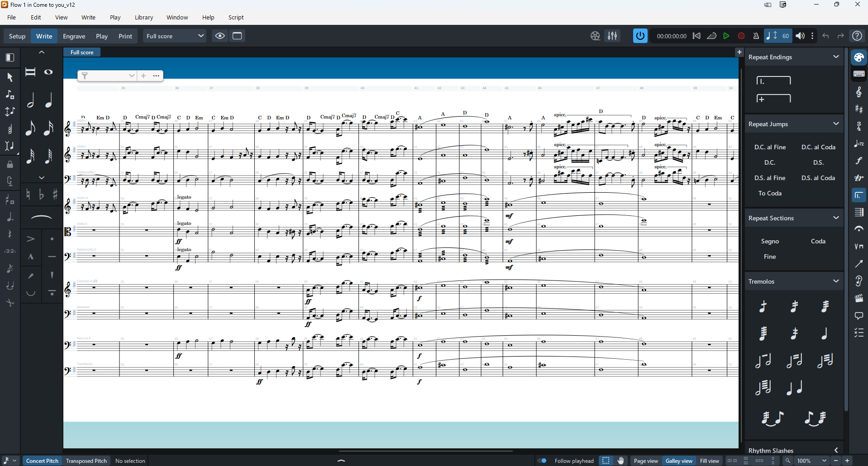Collapse the Repeat Jumps section
The height and width of the screenshot is (466, 868).
coord(835,124)
